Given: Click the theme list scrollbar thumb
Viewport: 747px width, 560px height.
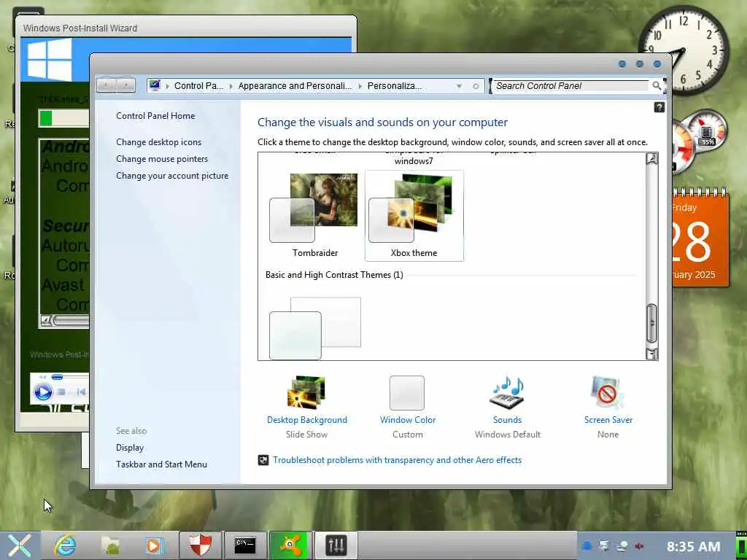Looking at the screenshot, I should pos(651,323).
